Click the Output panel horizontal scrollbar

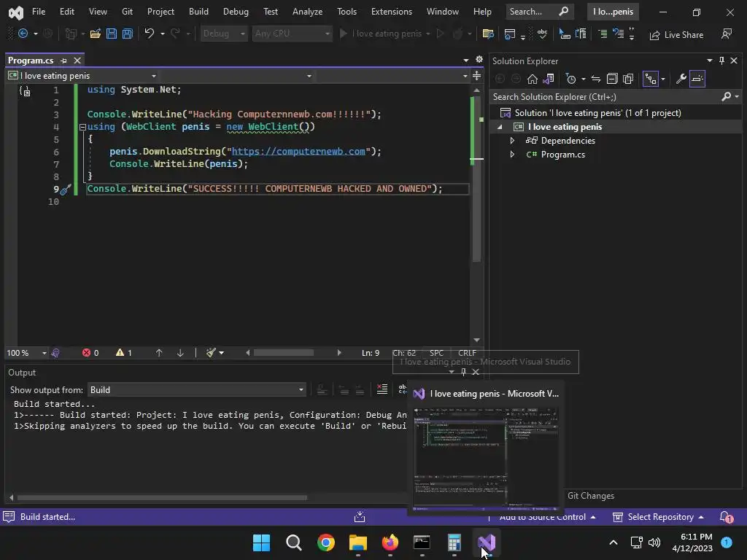163,498
